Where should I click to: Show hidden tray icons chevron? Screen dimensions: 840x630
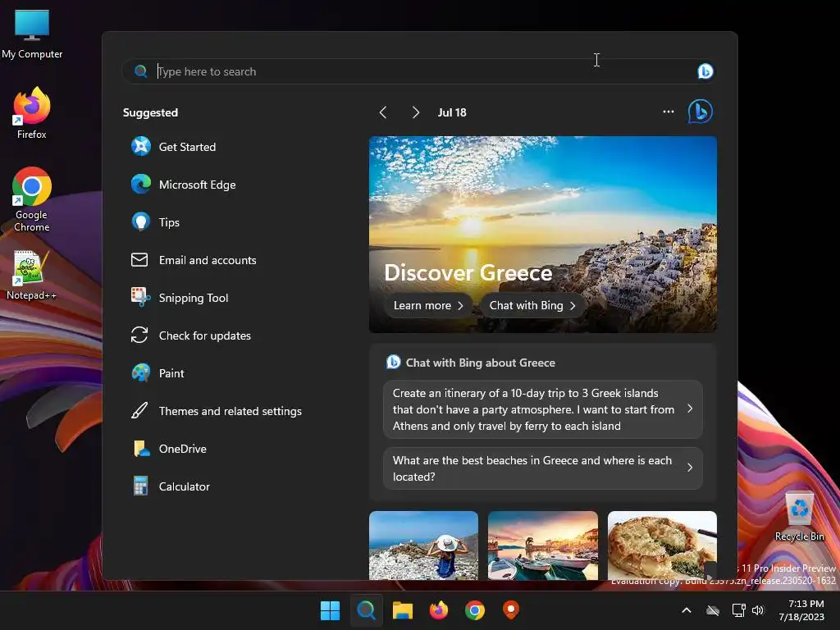click(x=687, y=610)
